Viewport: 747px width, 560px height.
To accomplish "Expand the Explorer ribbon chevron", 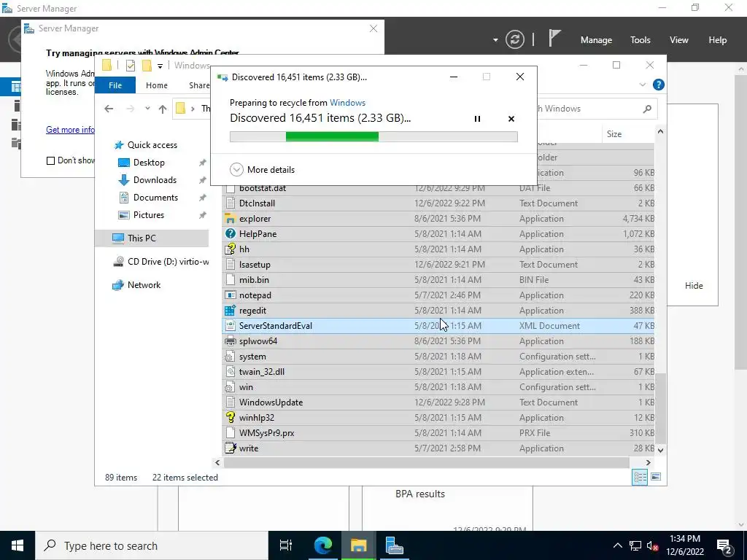I will pyautogui.click(x=642, y=85).
